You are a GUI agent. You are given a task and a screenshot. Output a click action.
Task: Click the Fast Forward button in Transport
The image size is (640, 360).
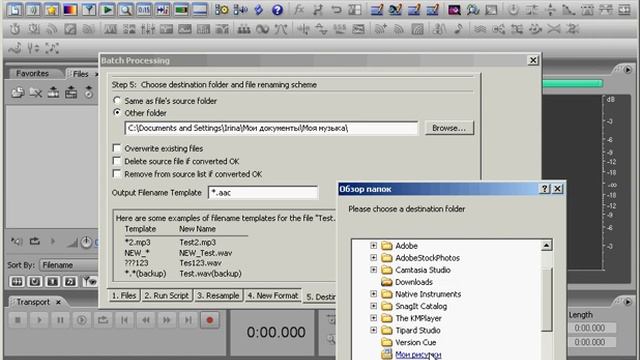(x=167, y=320)
